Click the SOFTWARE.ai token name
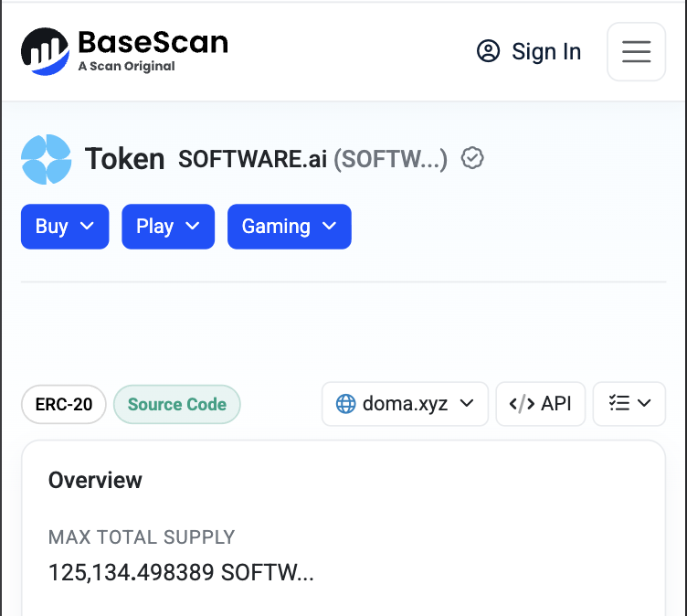Screen dimensions: 687x616 click(252, 159)
